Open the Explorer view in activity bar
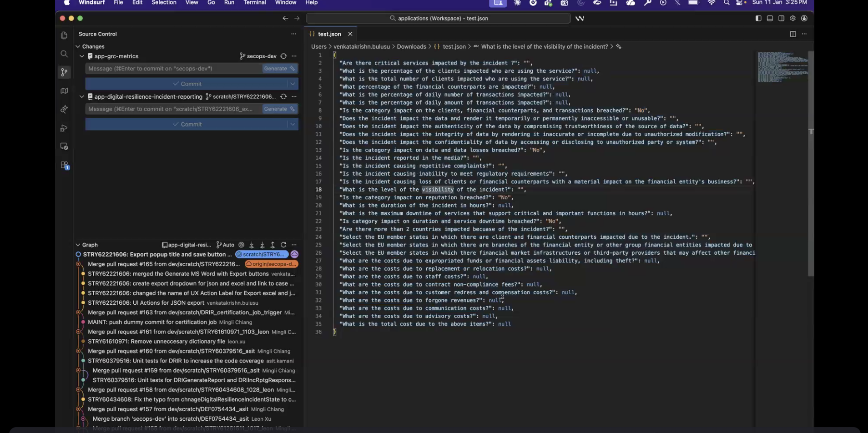This screenshot has width=868, height=433. coord(64,35)
